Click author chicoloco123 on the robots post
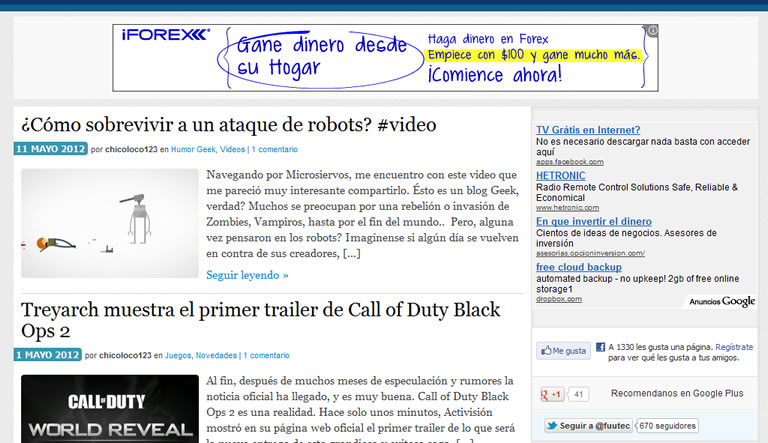This screenshot has height=443, width=768. pos(131,149)
